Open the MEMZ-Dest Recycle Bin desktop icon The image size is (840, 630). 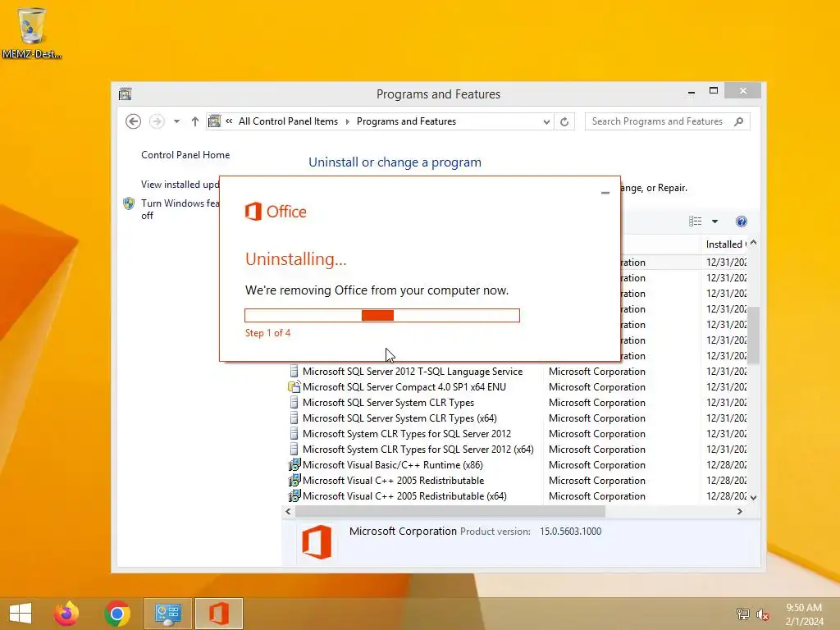[x=32, y=33]
